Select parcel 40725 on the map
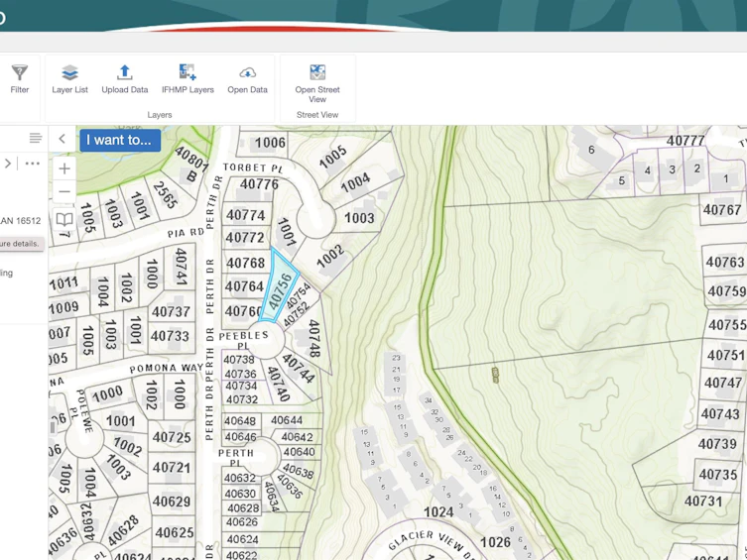This screenshot has height=560, width=747. click(172, 437)
